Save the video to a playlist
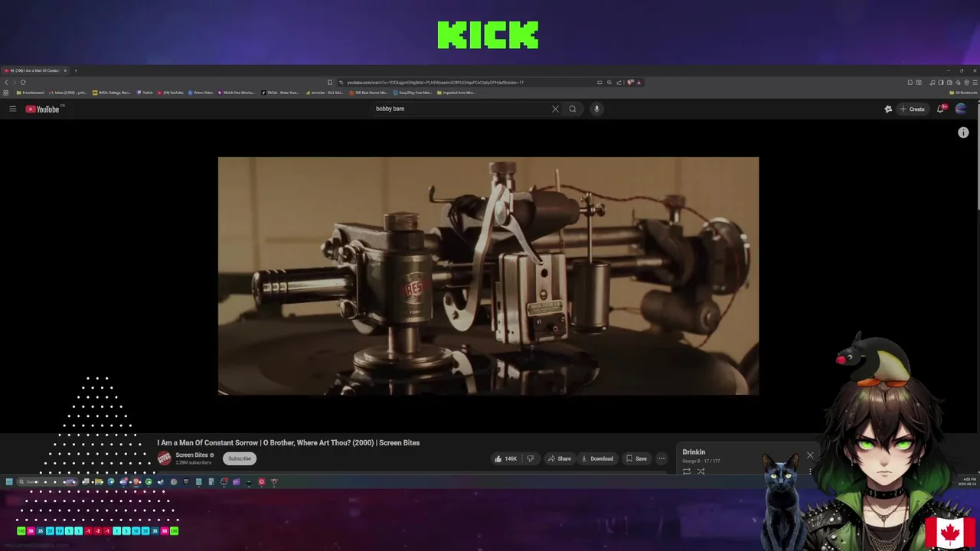This screenshot has width=980, height=551. (x=636, y=458)
